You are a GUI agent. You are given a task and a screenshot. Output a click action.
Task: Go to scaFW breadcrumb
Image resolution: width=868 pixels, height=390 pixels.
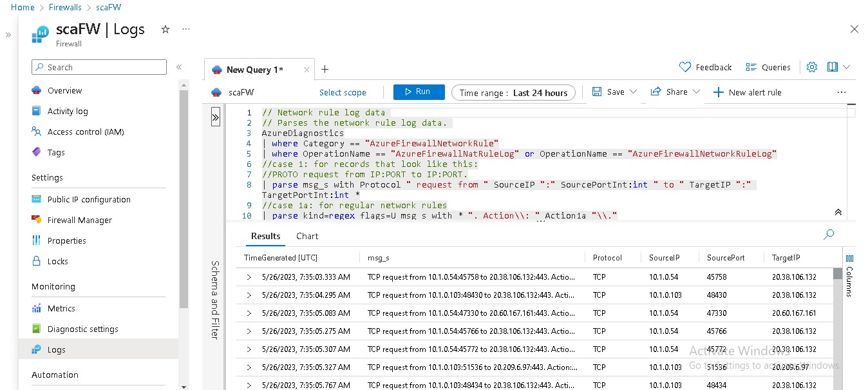pos(108,8)
